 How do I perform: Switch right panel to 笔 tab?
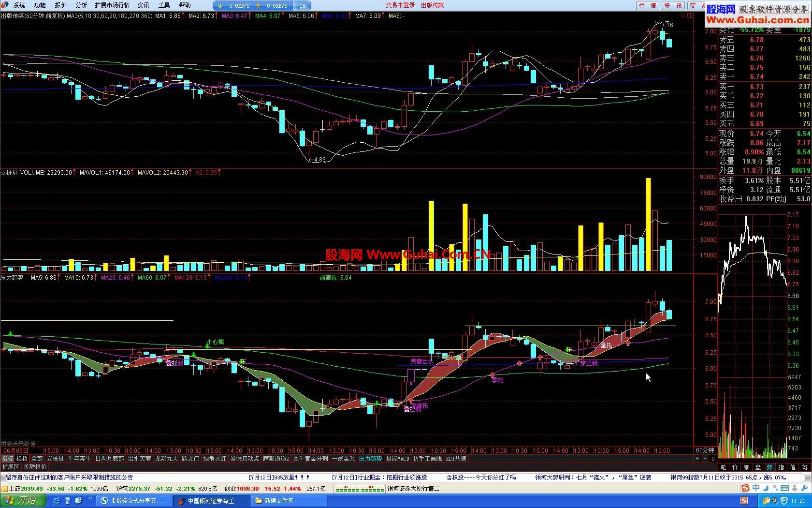click(723, 467)
